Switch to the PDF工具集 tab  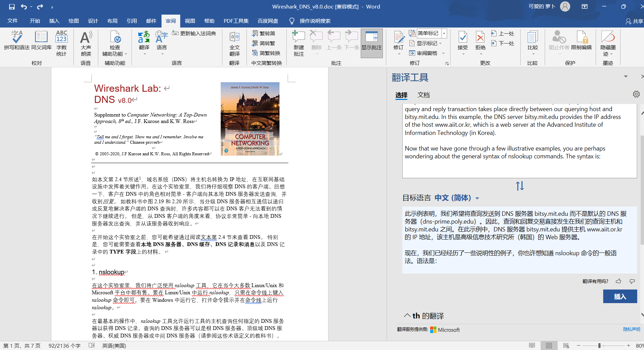click(x=236, y=21)
